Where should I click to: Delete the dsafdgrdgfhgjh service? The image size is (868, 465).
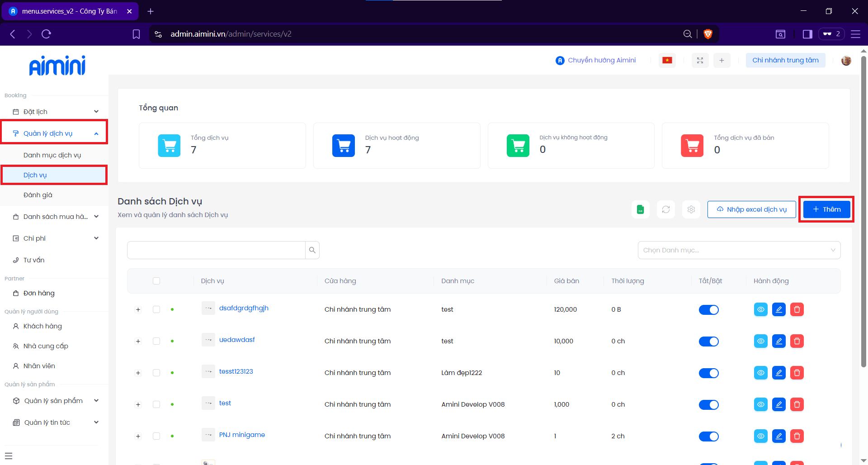click(x=797, y=310)
